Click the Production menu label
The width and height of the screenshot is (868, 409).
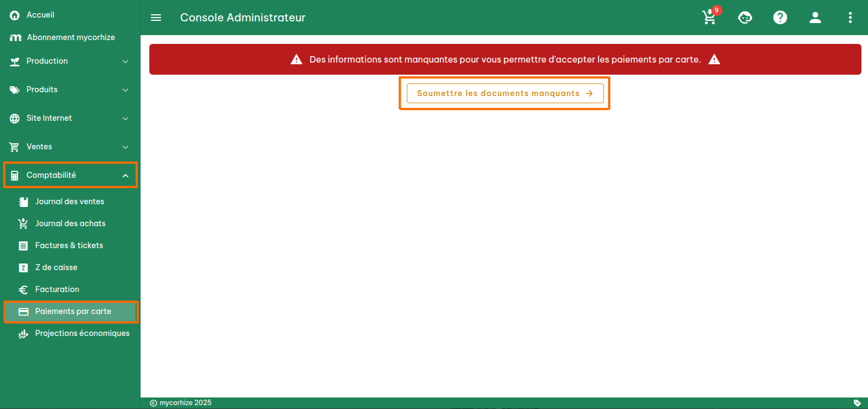[47, 61]
